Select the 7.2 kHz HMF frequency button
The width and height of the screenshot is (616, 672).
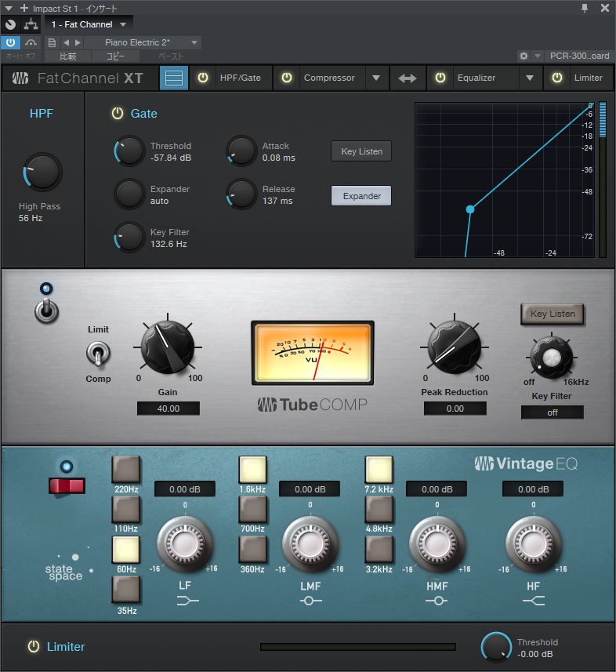click(379, 470)
